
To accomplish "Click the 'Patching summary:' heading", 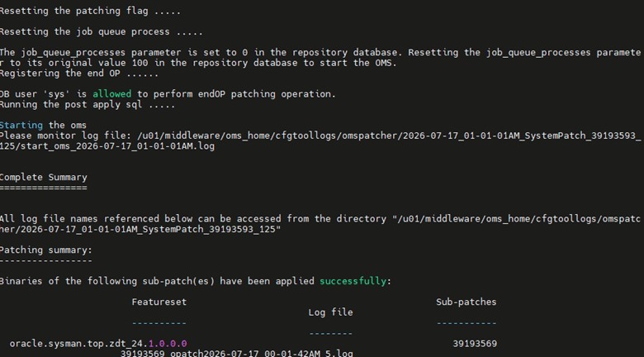I will click(x=46, y=250).
